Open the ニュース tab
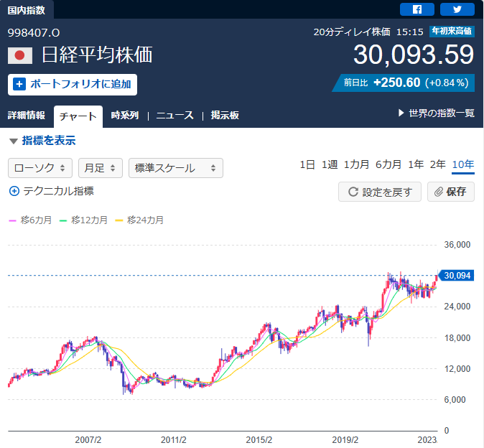The width and height of the screenshot is (484, 448). tap(175, 115)
